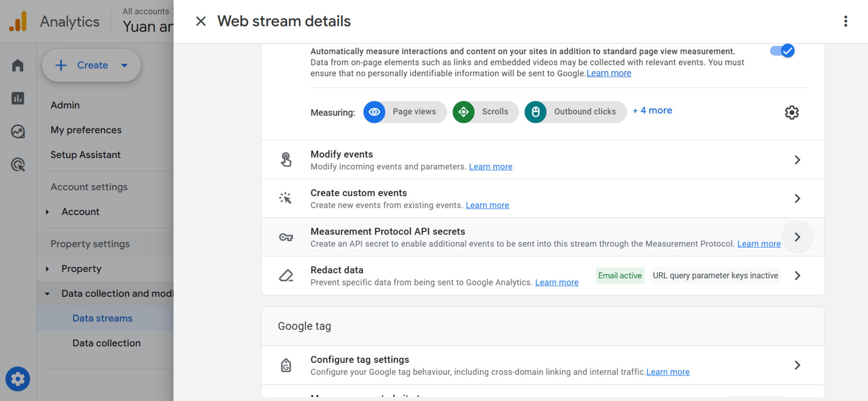This screenshot has height=401, width=868.
Task: Open the three-dot more options menu
Action: tap(845, 21)
